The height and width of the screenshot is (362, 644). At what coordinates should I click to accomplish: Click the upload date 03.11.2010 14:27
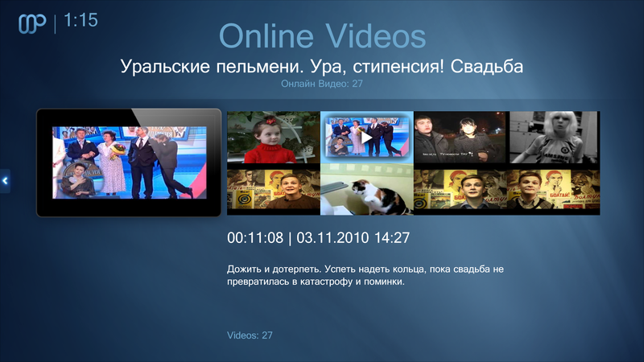coord(354,238)
